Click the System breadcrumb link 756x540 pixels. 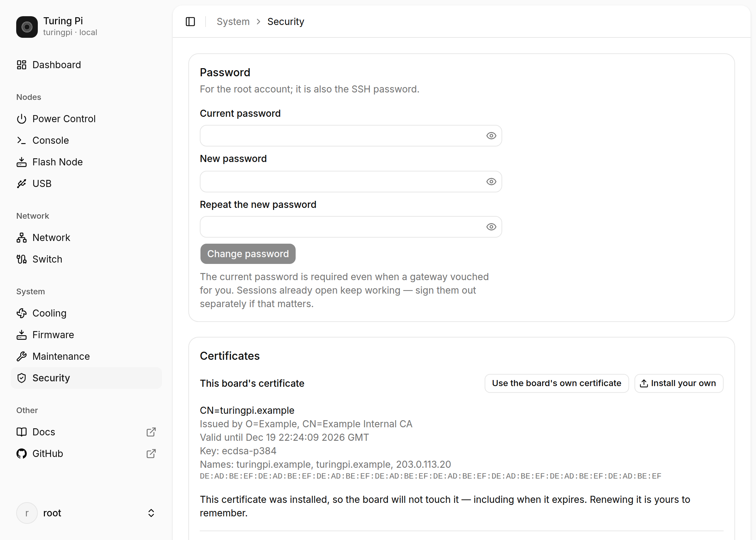[233, 22]
